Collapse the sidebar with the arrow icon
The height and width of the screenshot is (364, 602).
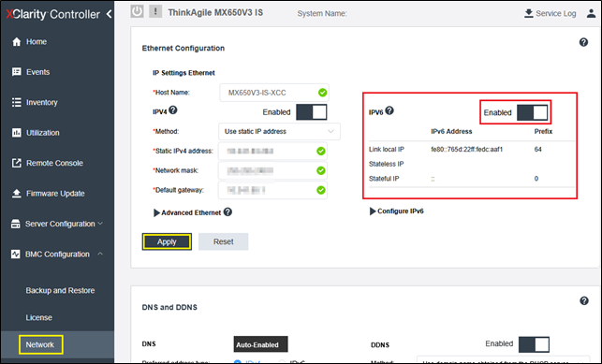point(109,14)
